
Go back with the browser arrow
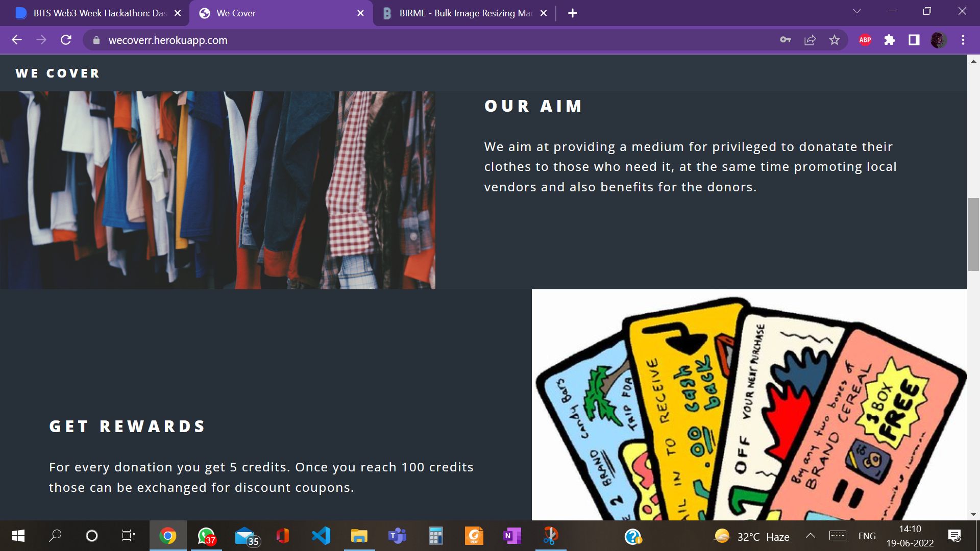tap(17, 40)
